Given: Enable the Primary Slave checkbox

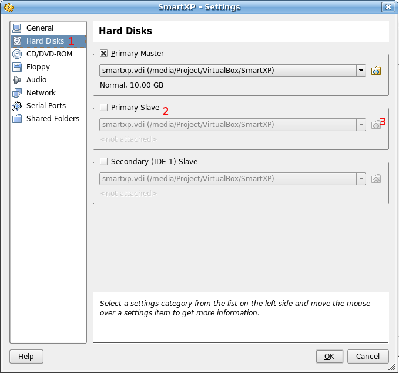Looking at the screenshot, I should tap(104, 107).
